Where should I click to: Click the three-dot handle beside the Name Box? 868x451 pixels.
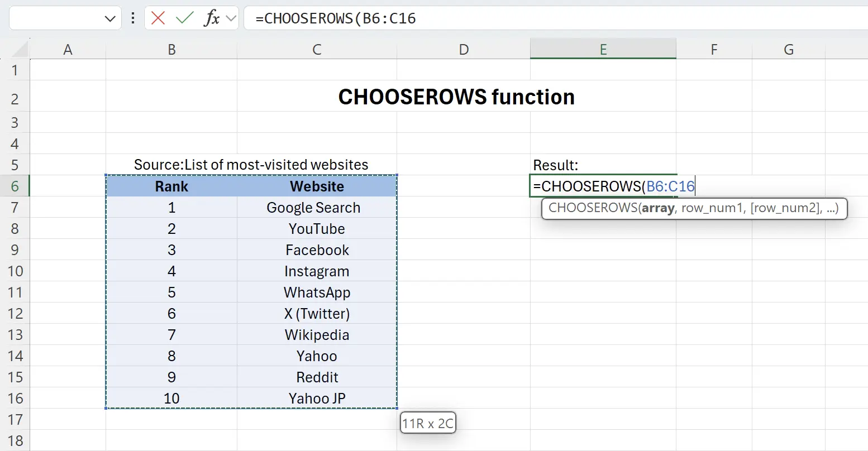point(132,18)
